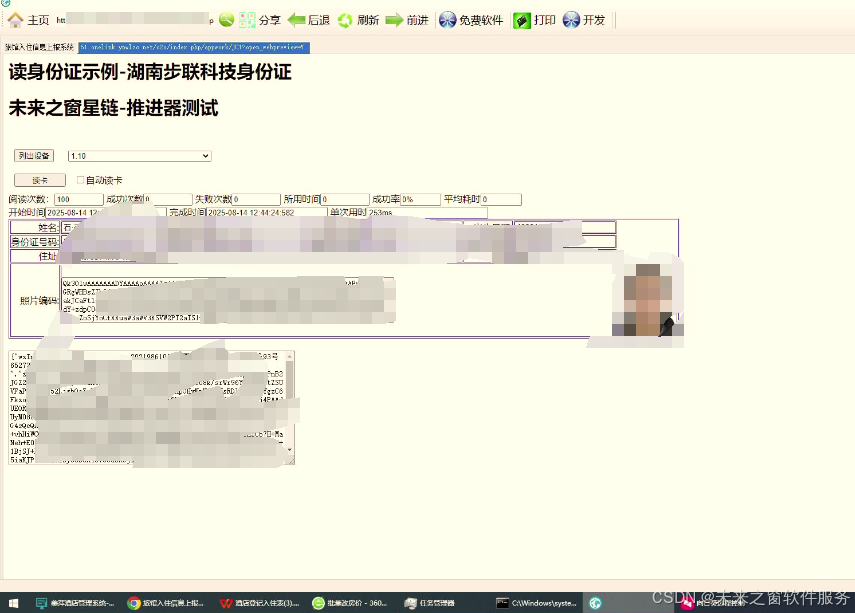The width and height of the screenshot is (855, 613).
Task: Open the 开发 developer tools icon
Action: (x=571, y=20)
